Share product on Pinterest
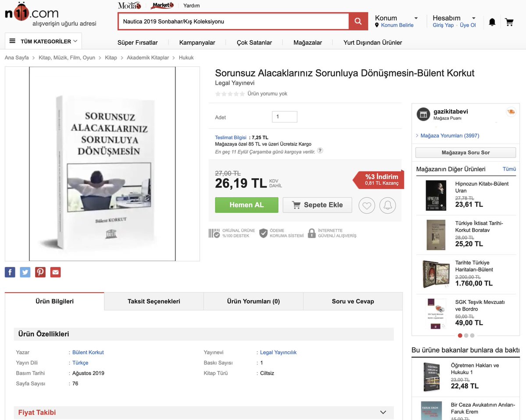Image resolution: width=526 pixels, height=420 pixels. pos(40,272)
